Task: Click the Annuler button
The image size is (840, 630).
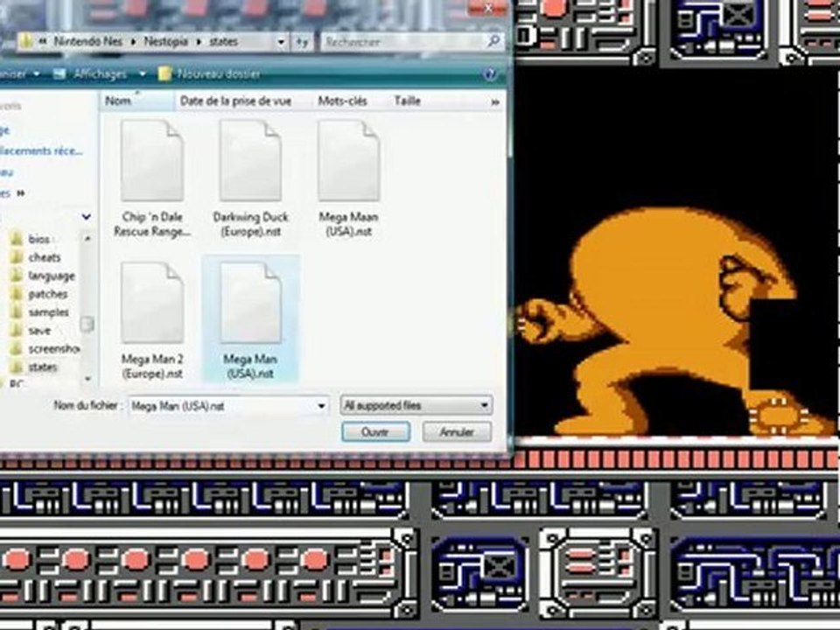Action: point(457,431)
